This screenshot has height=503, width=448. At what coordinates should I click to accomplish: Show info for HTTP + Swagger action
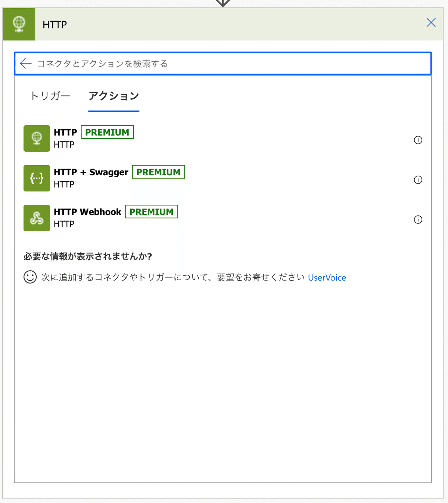418,180
